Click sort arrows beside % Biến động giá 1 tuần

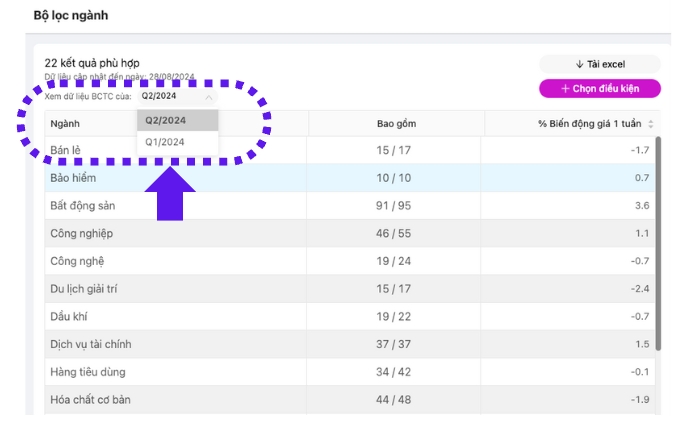[651, 124]
